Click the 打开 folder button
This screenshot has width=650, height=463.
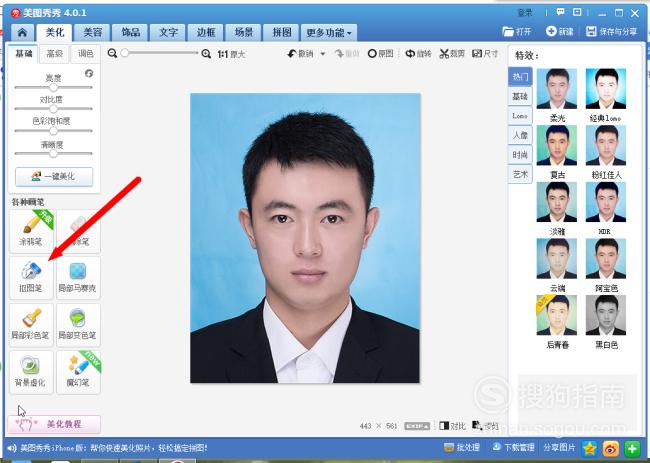click(517, 32)
